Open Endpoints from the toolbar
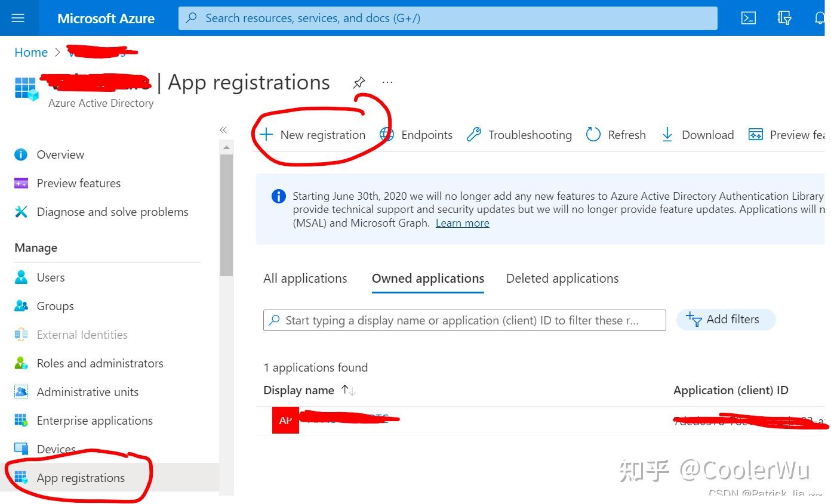This screenshot has height=504, width=831. coord(416,135)
